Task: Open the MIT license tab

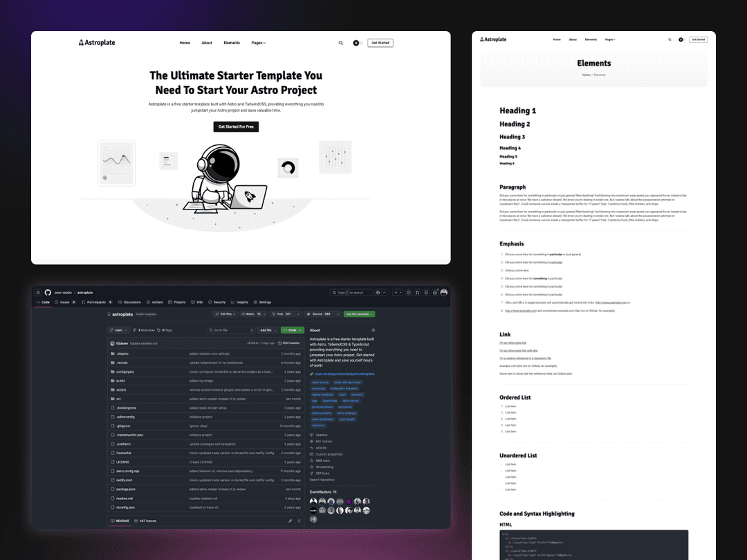Action: tap(145, 521)
